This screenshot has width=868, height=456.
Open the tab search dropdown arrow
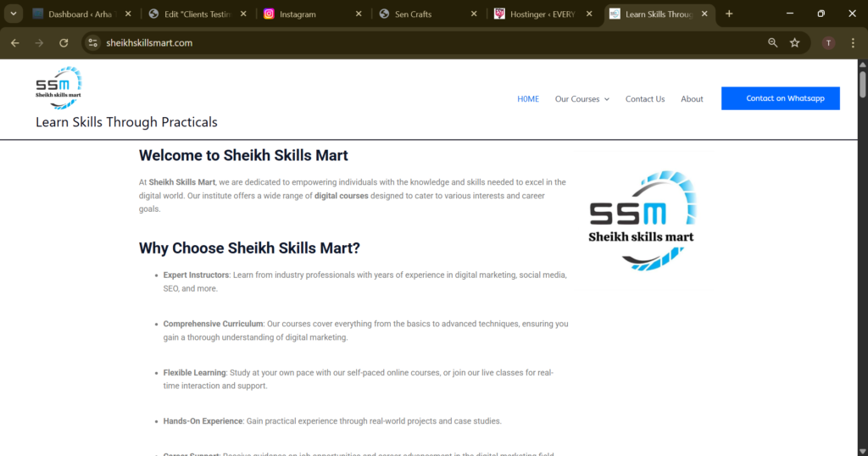click(x=14, y=14)
